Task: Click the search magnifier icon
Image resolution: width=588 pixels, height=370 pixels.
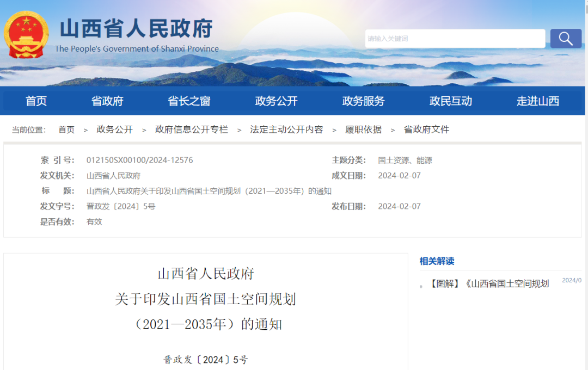Action: pos(565,38)
